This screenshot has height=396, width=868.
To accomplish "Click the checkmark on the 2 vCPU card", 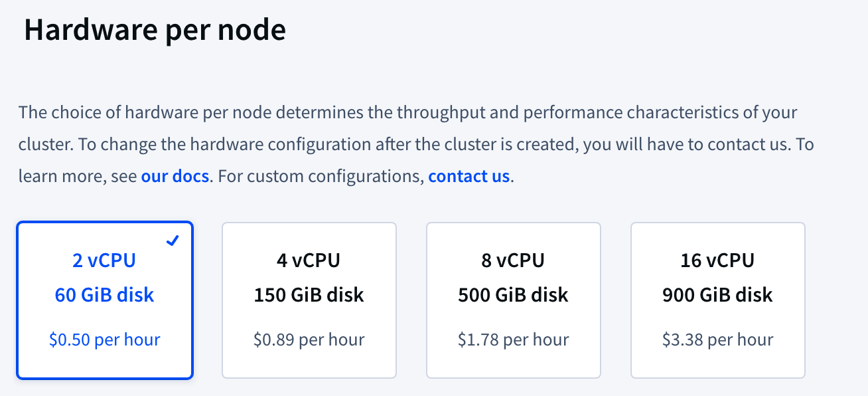I will coord(172,241).
